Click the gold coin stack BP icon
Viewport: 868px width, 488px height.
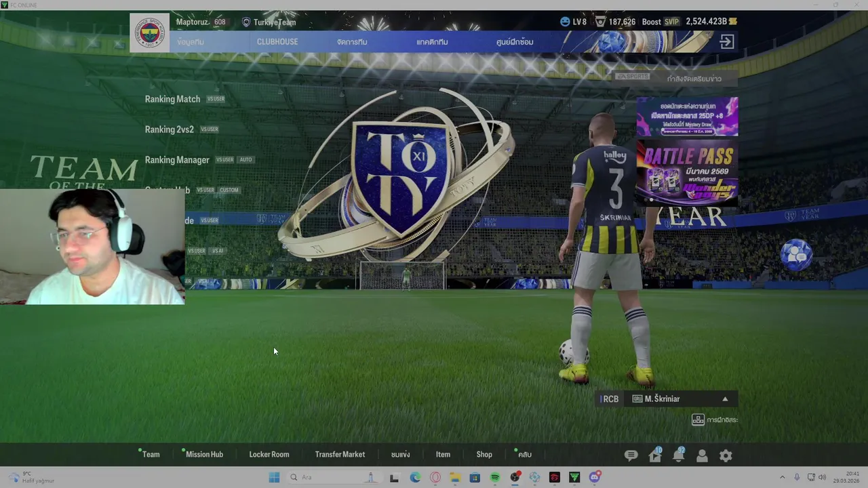(733, 22)
